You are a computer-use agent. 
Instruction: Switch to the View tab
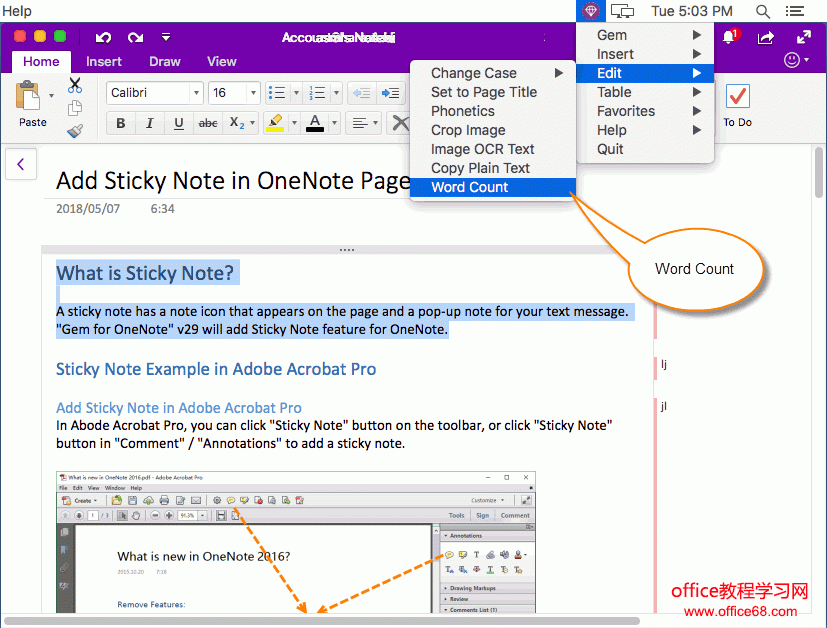point(222,62)
